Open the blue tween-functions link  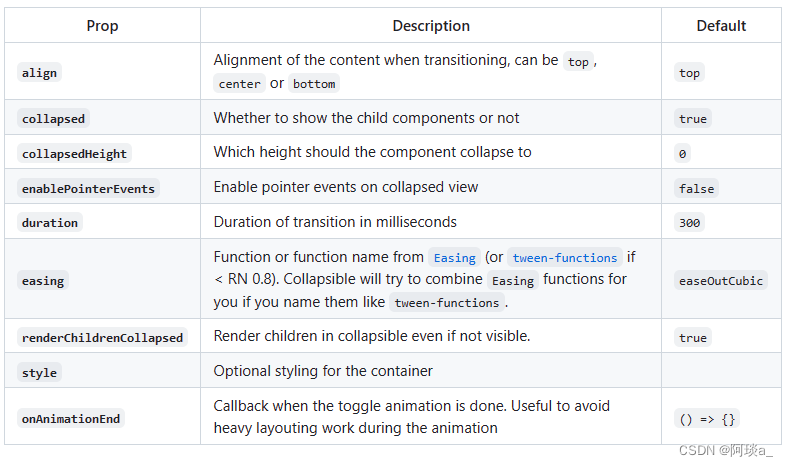click(x=565, y=258)
